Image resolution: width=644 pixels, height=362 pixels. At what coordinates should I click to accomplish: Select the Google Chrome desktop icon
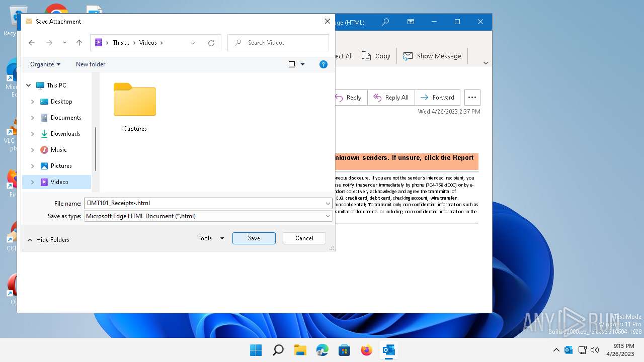pos(56,10)
